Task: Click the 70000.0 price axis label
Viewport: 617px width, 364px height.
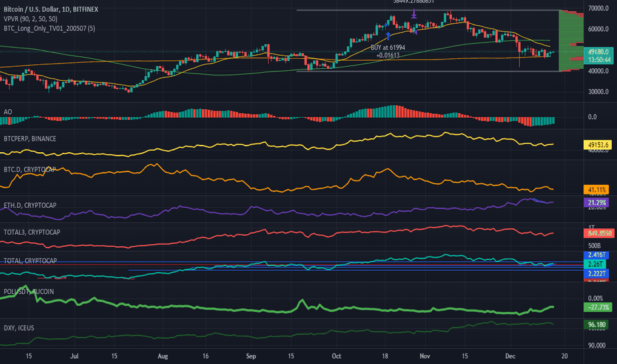Action: [598, 8]
